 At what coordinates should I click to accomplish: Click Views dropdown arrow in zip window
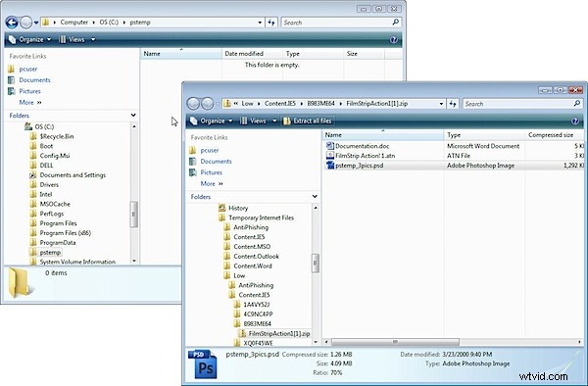coord(274,121)
